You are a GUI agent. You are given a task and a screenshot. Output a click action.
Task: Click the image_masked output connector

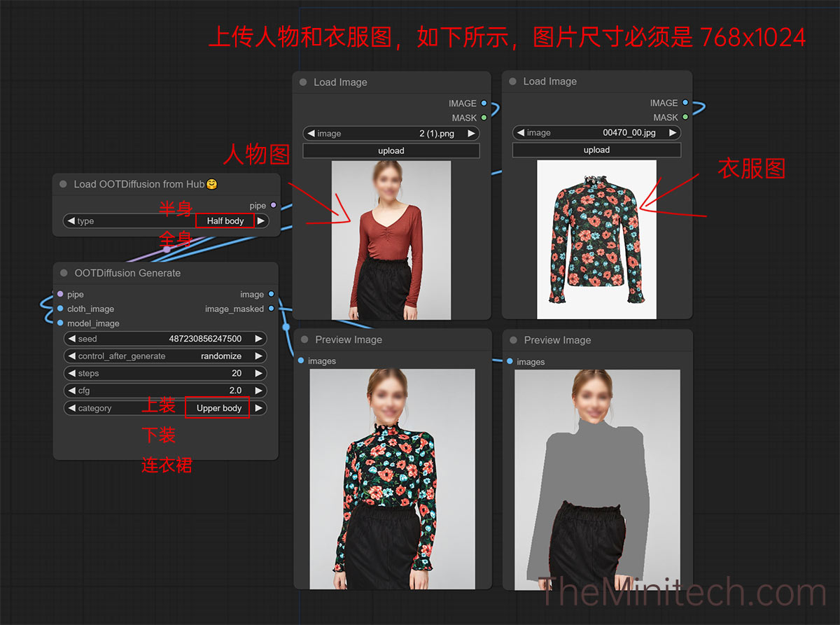click(272, 309)
